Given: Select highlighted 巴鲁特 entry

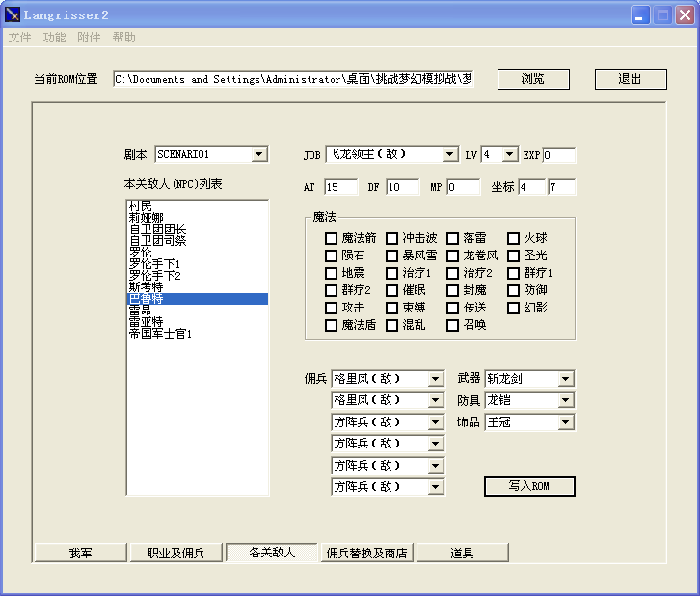Looking at the screenshot, I should coord(198,299).
